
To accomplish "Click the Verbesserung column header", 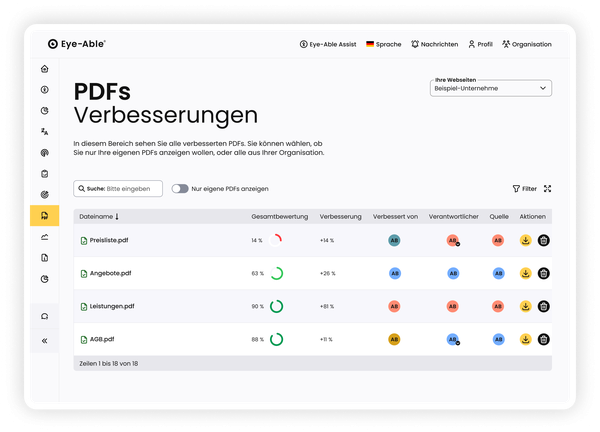I will [341, 217].
